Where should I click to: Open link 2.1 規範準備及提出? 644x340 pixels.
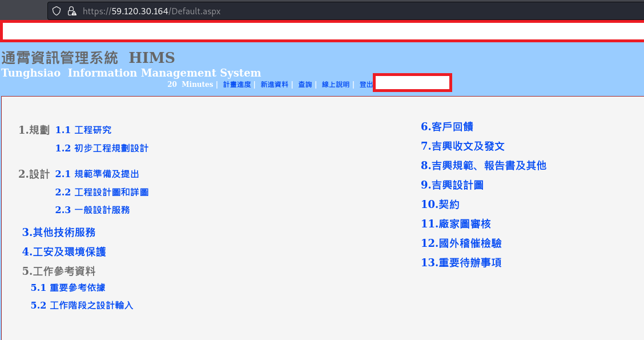click(97, 174)
